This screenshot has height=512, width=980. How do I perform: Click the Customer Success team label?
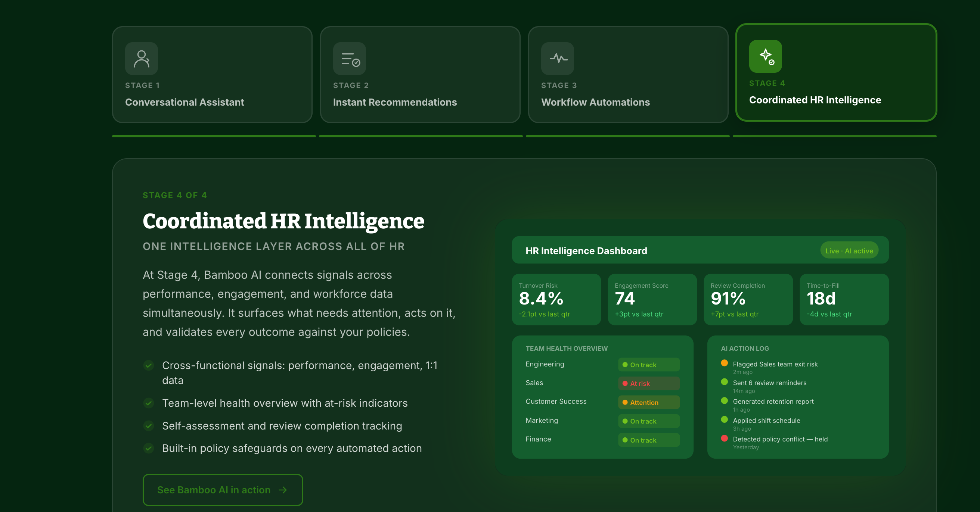[556, 401]
